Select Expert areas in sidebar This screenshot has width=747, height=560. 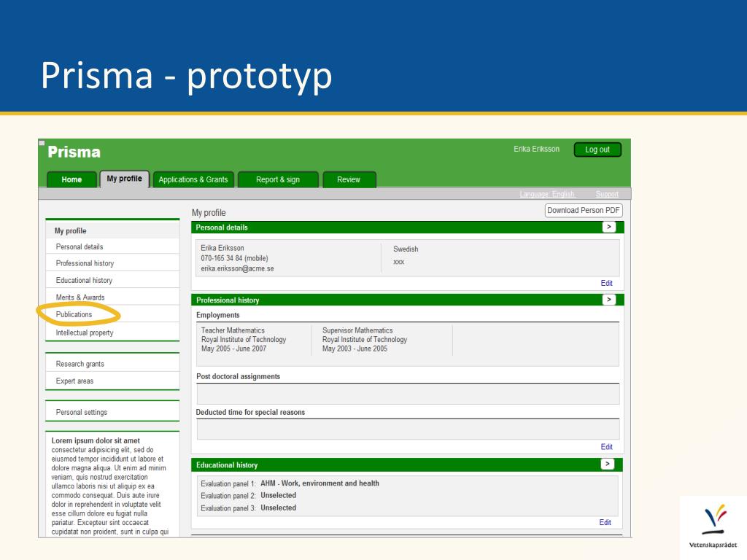point(112,381)
